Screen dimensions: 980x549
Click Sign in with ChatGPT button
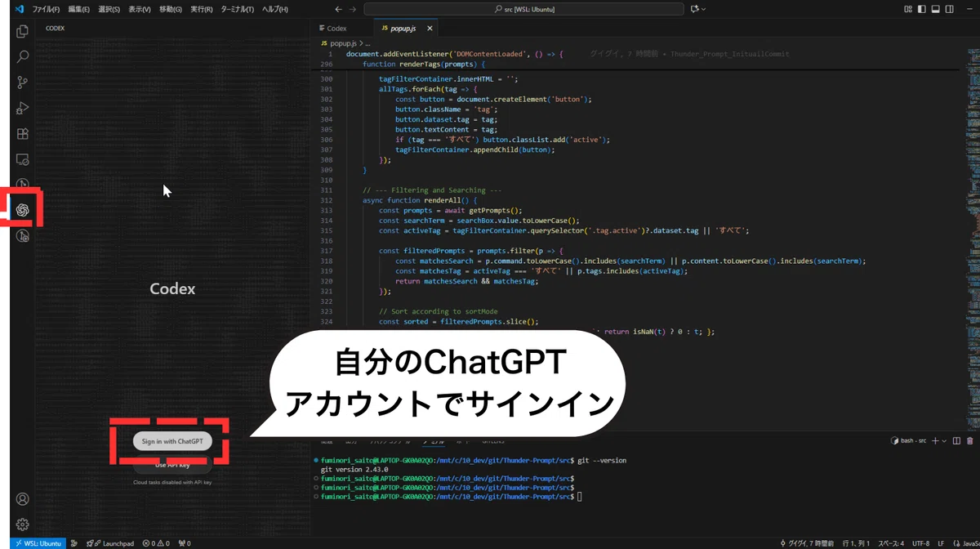172,441
